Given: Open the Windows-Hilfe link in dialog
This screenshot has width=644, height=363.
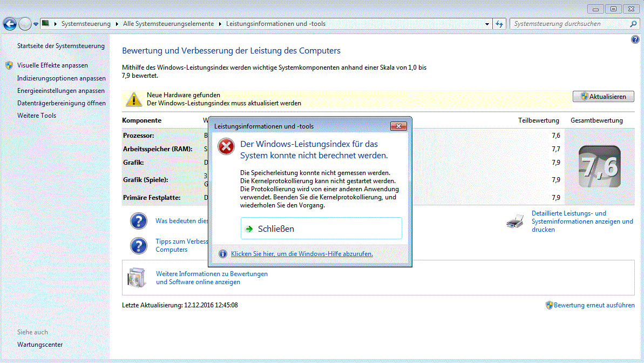Looking at the screenshot, I should point(302,254).
